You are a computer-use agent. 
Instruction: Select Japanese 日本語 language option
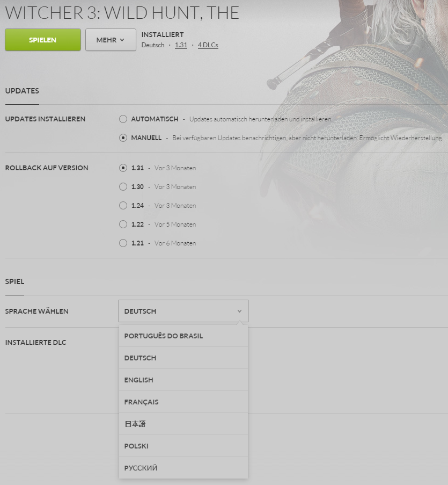click(x=183, y=424)
